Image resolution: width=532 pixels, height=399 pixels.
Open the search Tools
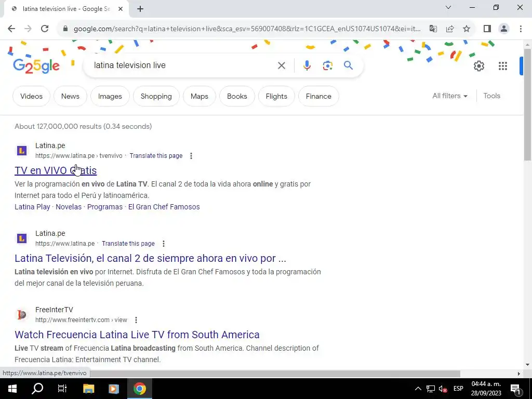click(x=491, y=96)
